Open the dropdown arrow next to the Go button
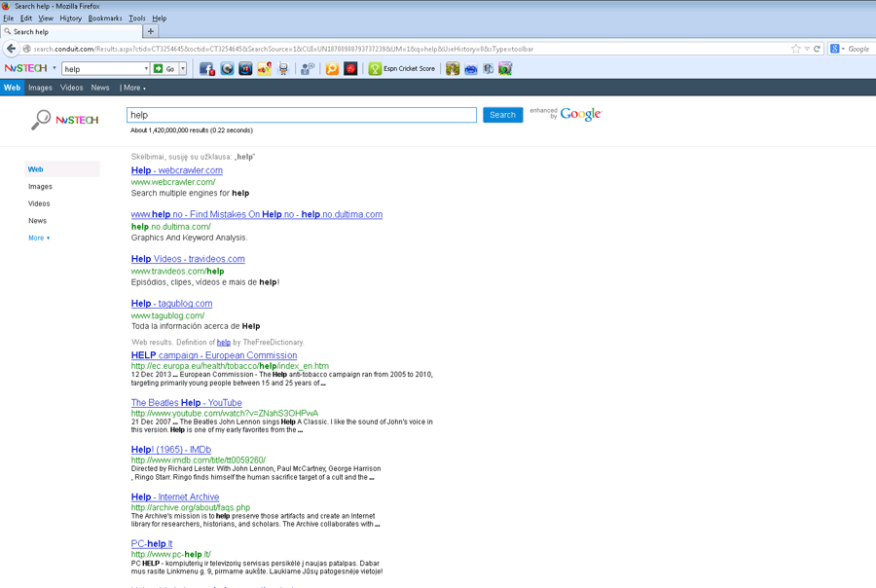This screenshot has width=876, height=588. (x=182, y=69)
